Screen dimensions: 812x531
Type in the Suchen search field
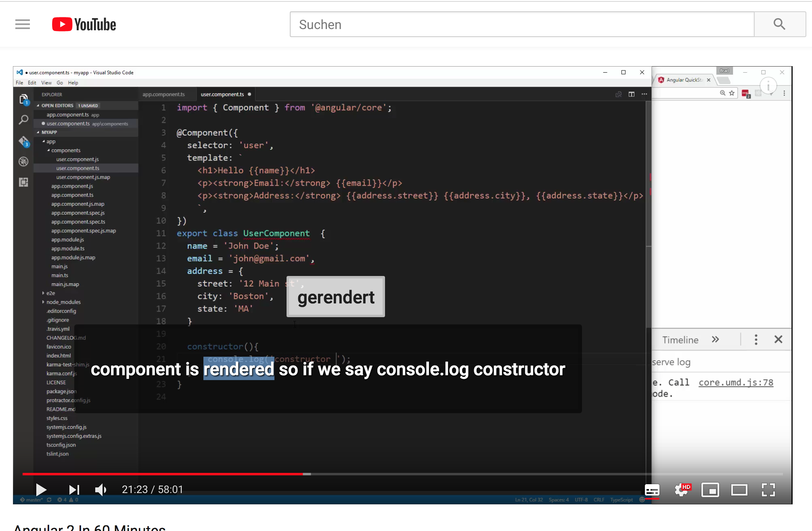click(x=521, y=25)
